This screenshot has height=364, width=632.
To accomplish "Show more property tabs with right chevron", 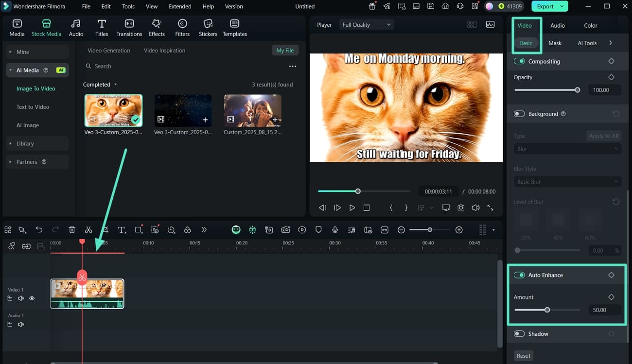I will 611,43.
